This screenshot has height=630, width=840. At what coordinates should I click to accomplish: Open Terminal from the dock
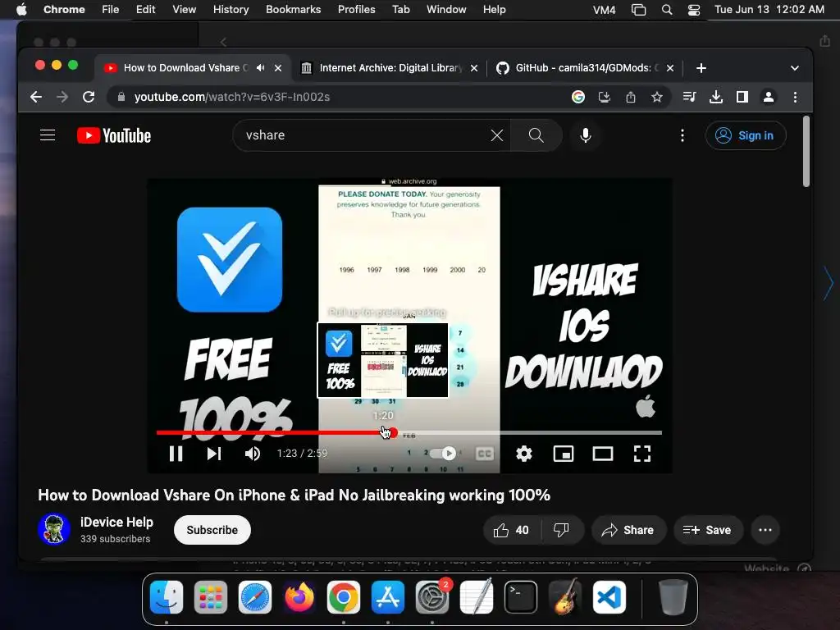coord(521,597)
